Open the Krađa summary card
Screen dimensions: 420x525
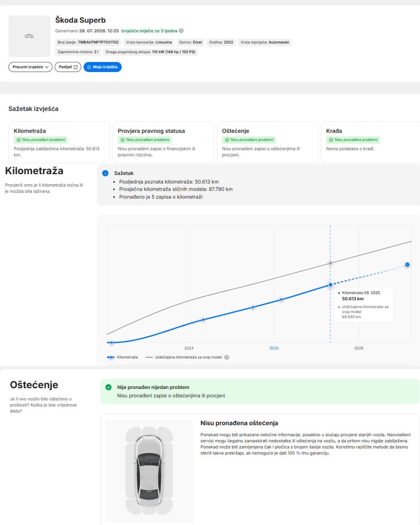[370, 142]
